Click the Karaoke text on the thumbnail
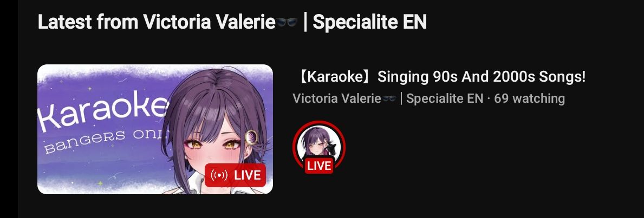This screenshot has width=644, height=218. tap(101, 113)
